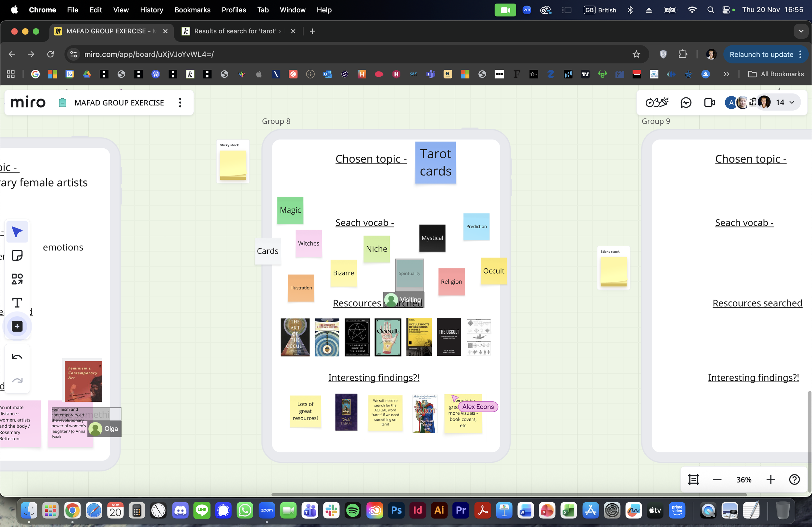The image size is (812, 527).
Task: Click the plus more-tools button in toolbar
Action: pyautogui.click(x=17, y=326)
